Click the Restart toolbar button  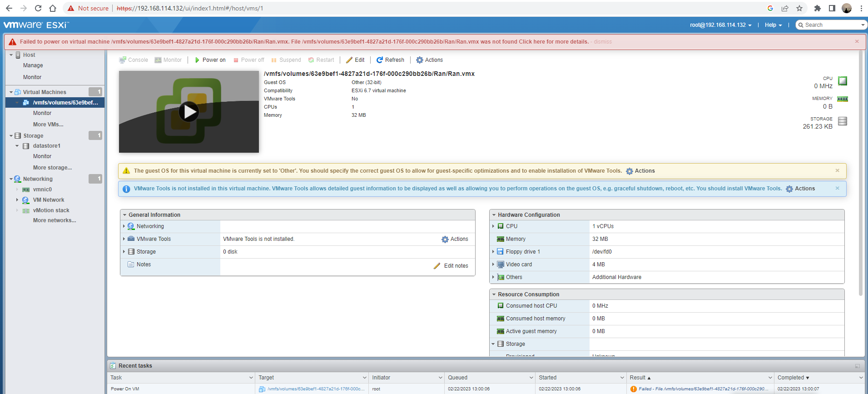321,60
